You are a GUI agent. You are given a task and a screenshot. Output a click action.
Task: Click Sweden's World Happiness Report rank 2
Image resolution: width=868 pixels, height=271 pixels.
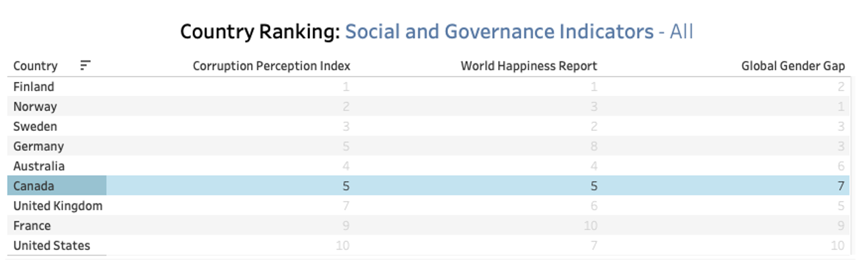tap(593, 126)
